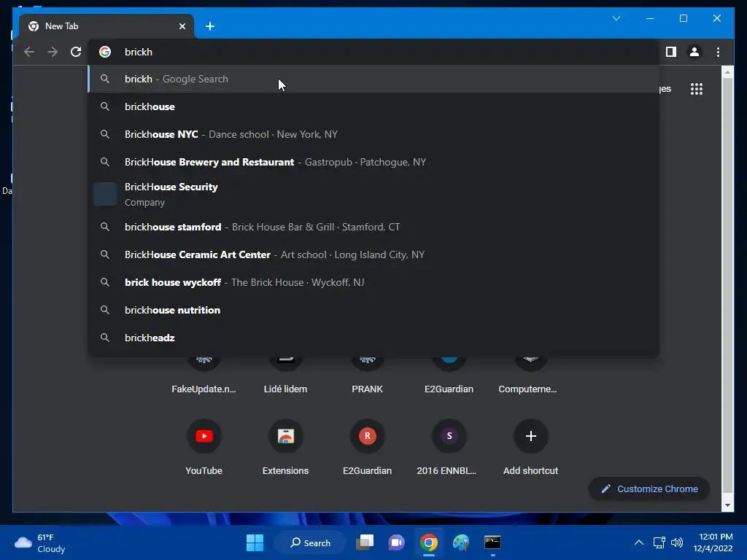
Task: Click the network tray icon
Action: 659,542
